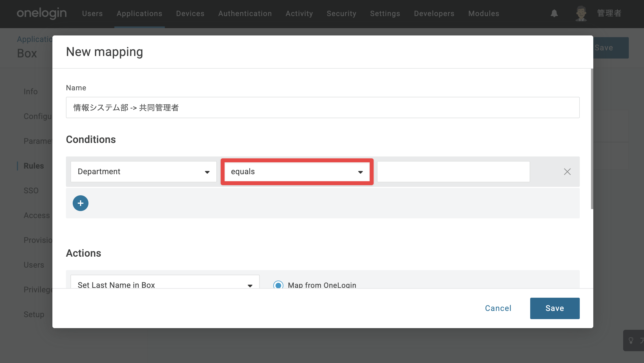The height and width of the screenshot is (363, 644).
Task: Click the condition value input field
Action: (454, 172)
